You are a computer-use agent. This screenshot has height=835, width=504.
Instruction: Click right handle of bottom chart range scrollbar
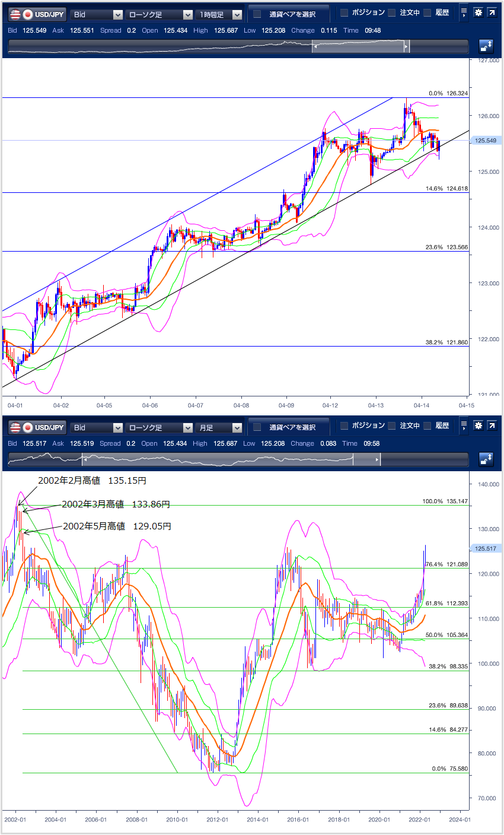coord(377,460)
